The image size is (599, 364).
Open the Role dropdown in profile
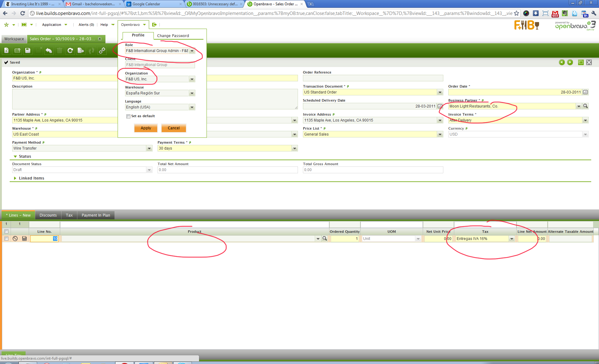(192, 51)
